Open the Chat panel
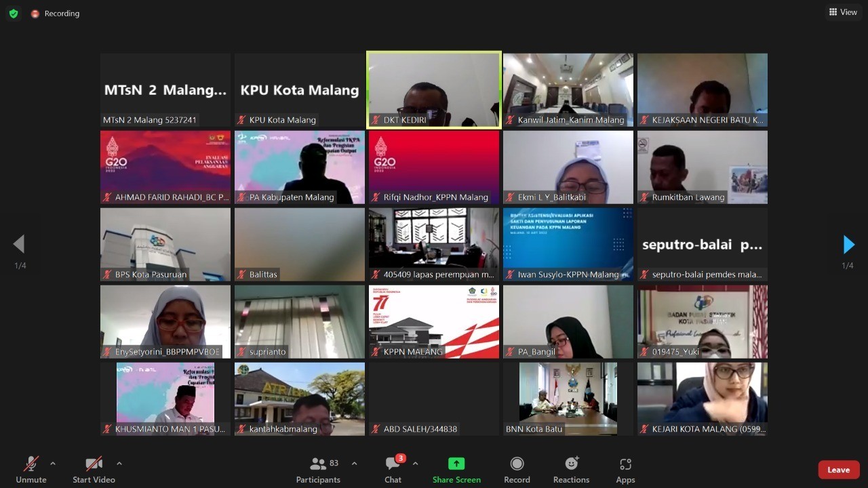The width and height of the screenshot is (868, 488). tap(393, 464)
